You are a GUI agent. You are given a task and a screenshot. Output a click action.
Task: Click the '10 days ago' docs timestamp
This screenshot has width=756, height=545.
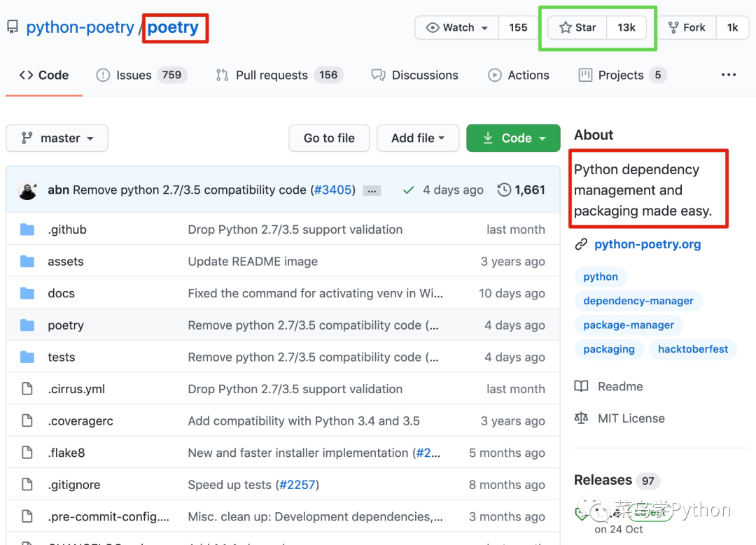pyautogui.click(x=512, y=293)
